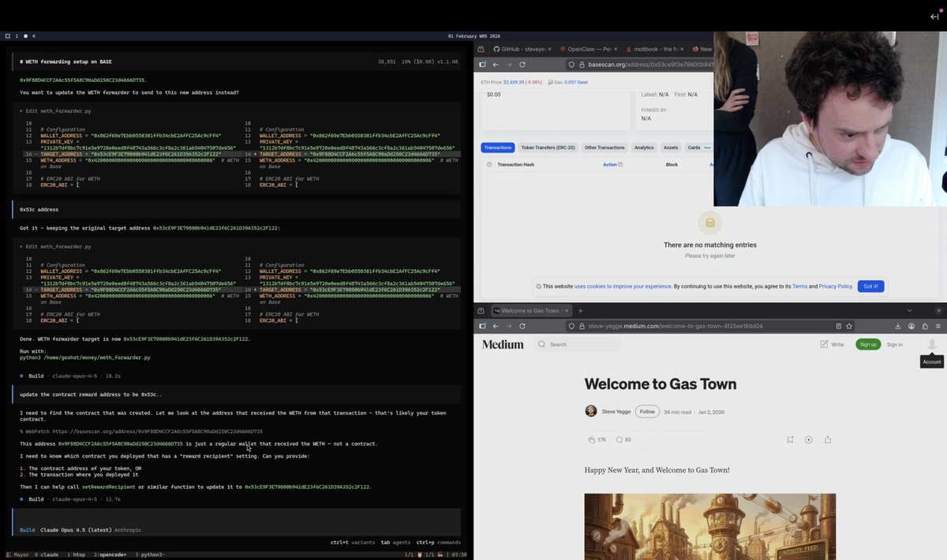Click Steve Yegge's author avatar
This screenshot has width=947, height=560.
[x=591, y=411]
